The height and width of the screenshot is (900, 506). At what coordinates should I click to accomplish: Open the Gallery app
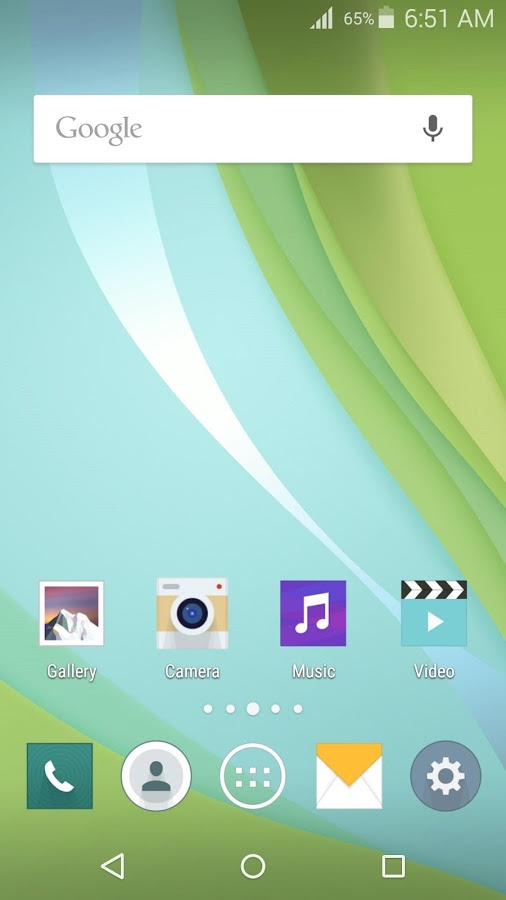[x=71, y=614]
